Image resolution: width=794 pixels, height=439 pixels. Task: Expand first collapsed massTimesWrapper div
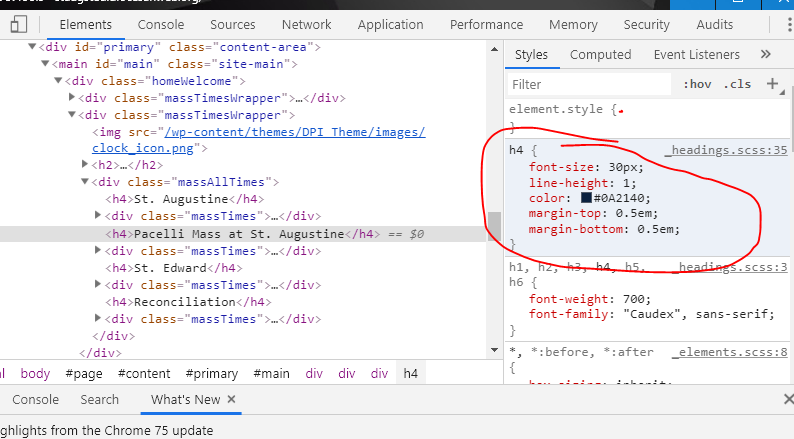click(x=72, y=98)
